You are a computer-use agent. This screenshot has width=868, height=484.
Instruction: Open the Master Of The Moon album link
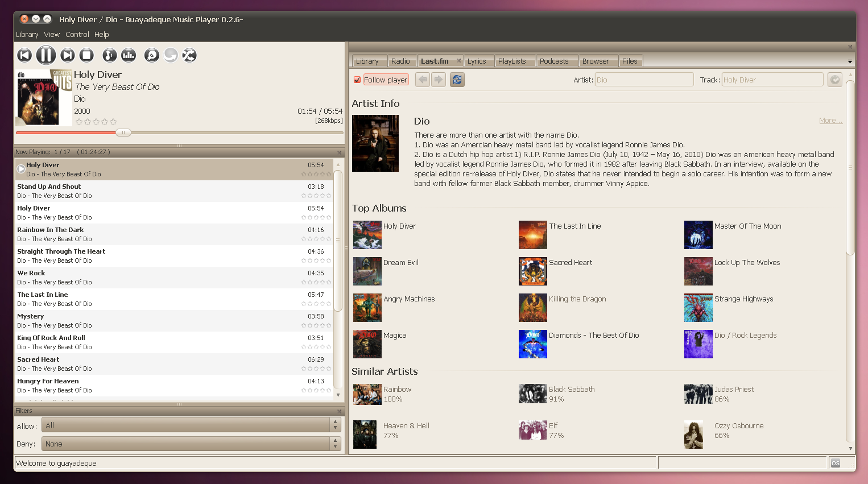748,226
